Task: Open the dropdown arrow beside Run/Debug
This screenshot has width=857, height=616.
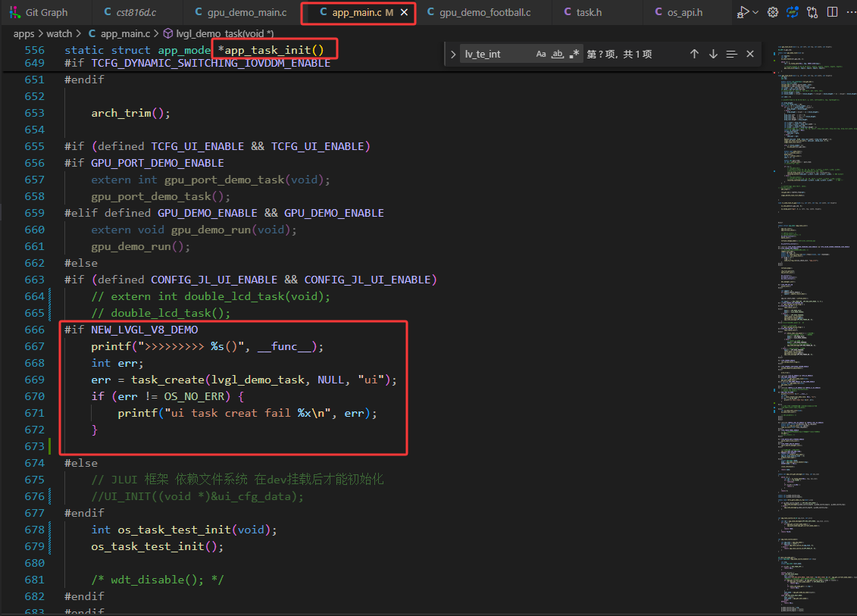Action: coord(755,12)
